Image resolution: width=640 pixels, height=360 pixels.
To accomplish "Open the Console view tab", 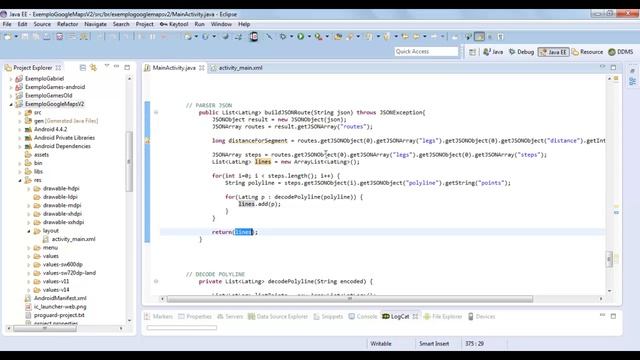I will [363, 316].
